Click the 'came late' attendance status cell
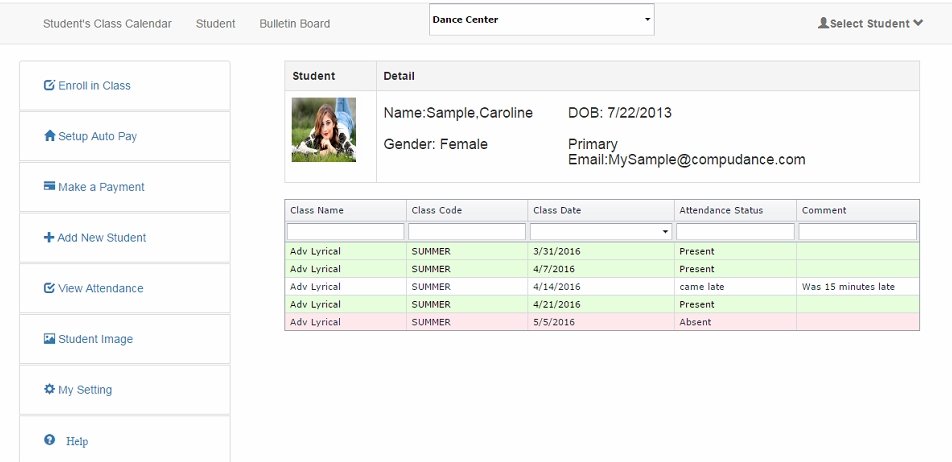Viewport: 952px width, 462px height. 735,287
